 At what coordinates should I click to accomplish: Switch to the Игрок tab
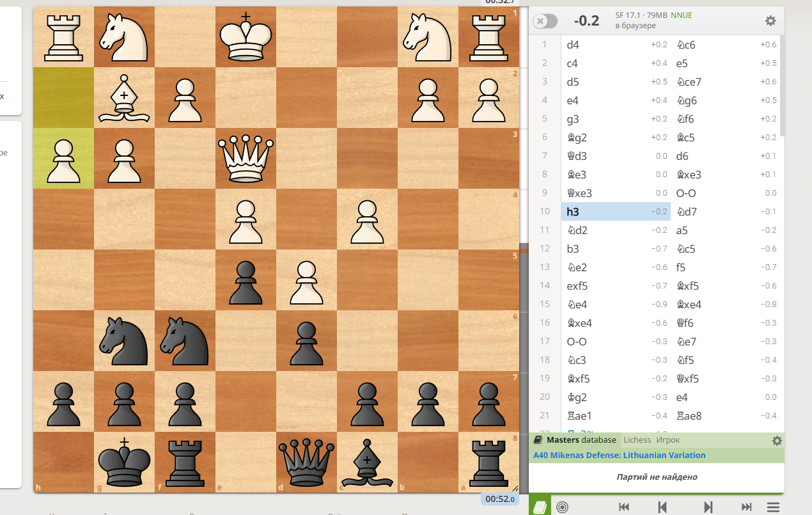(668, 440)
